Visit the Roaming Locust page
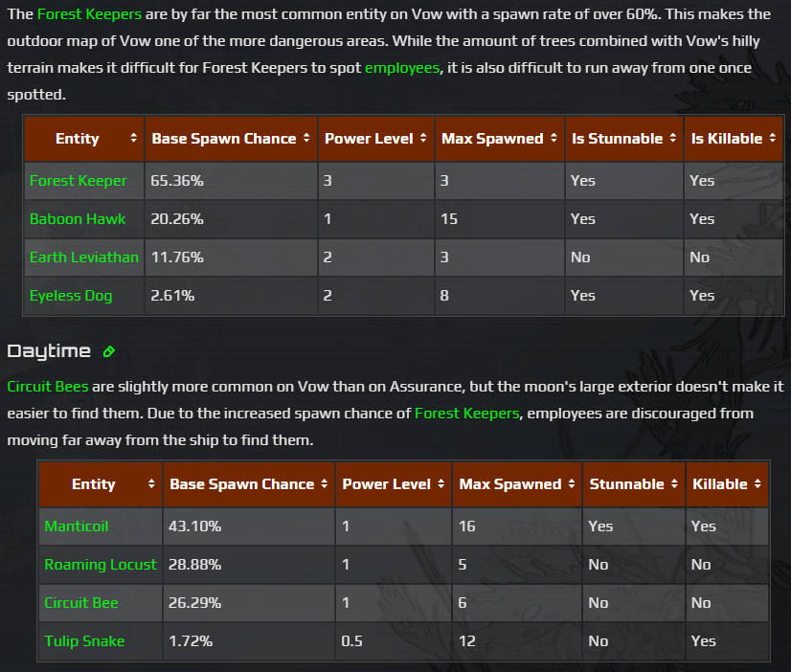The image size is (791, 672). [x=100, y=564]
